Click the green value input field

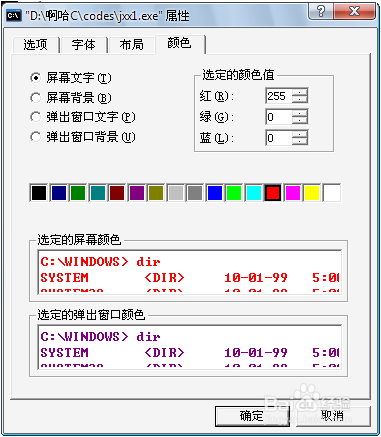(279, 117)
